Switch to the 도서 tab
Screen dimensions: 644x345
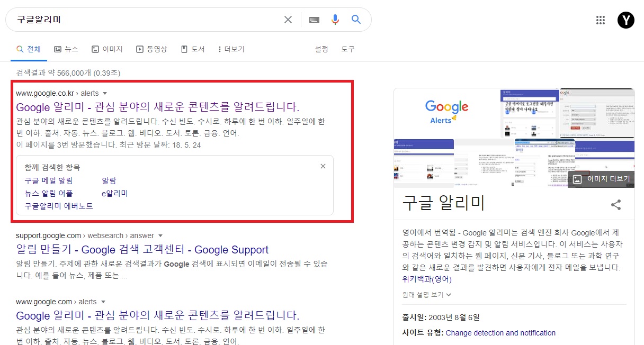click(193, 49)
